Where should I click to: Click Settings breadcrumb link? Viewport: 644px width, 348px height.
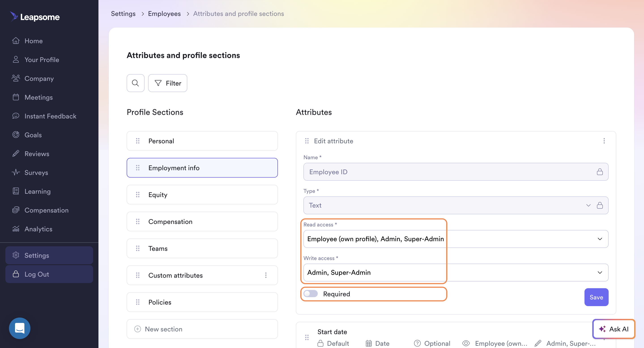pyautogui.click(x=123, y=13)
